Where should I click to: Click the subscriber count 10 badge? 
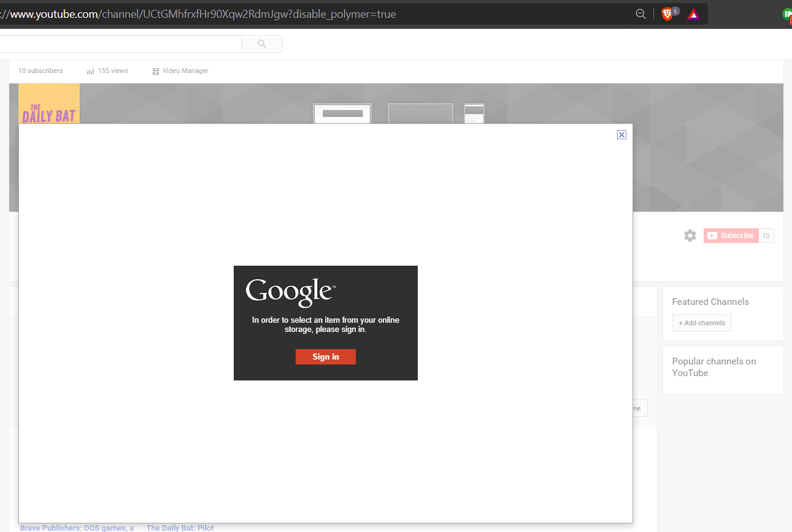pyautogui.click(x=766, y=236)
